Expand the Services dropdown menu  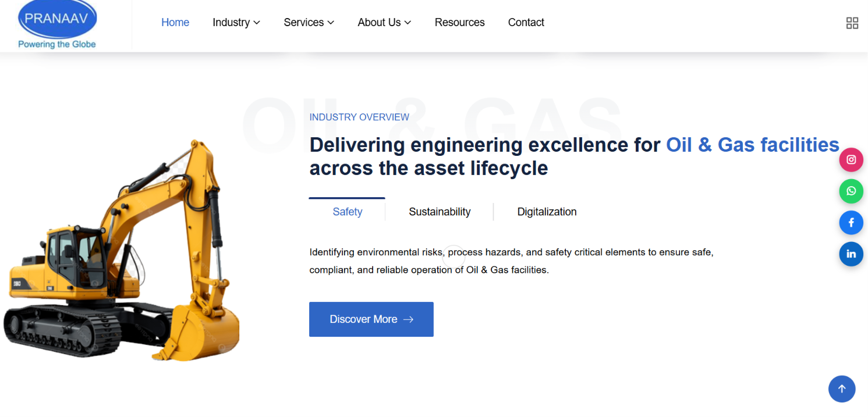click(x=309, y=22)
